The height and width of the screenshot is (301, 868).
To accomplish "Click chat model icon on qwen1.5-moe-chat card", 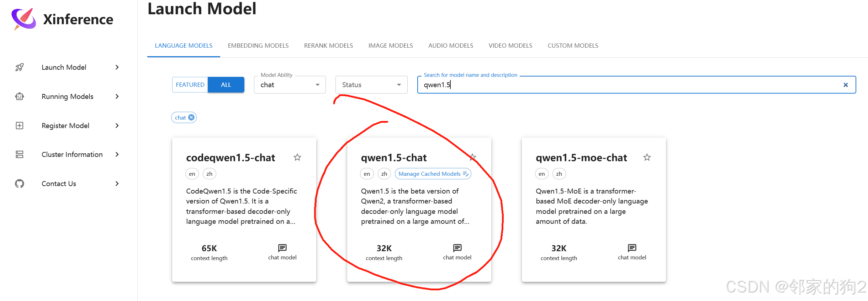I will [632, 248].
